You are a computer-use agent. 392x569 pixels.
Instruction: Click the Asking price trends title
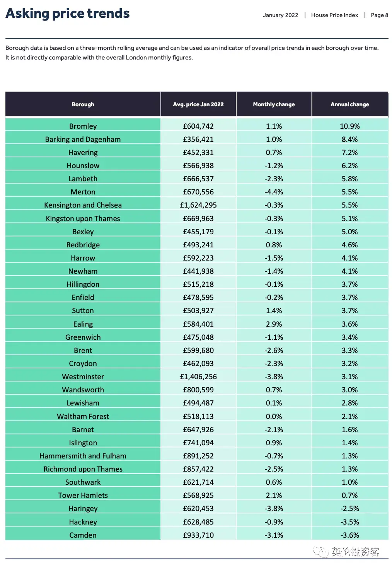[68, 14]
